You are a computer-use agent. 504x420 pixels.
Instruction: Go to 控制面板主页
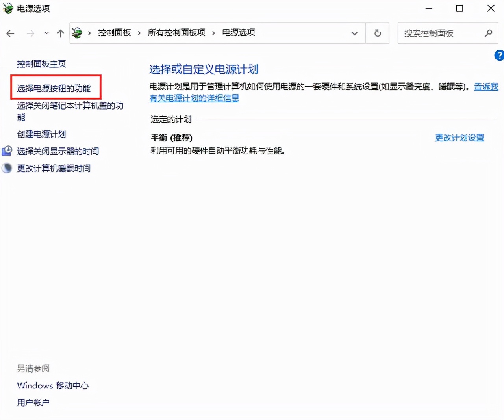coord(41,63)
